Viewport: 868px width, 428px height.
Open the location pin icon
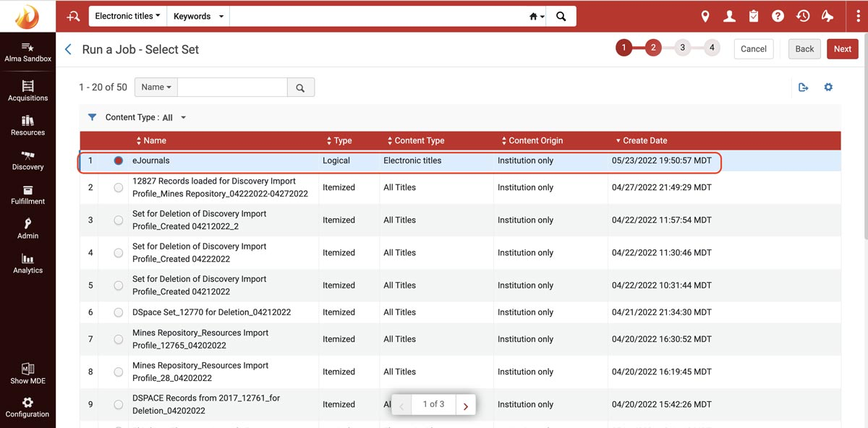pyautogui.click(x=705, y=16)
